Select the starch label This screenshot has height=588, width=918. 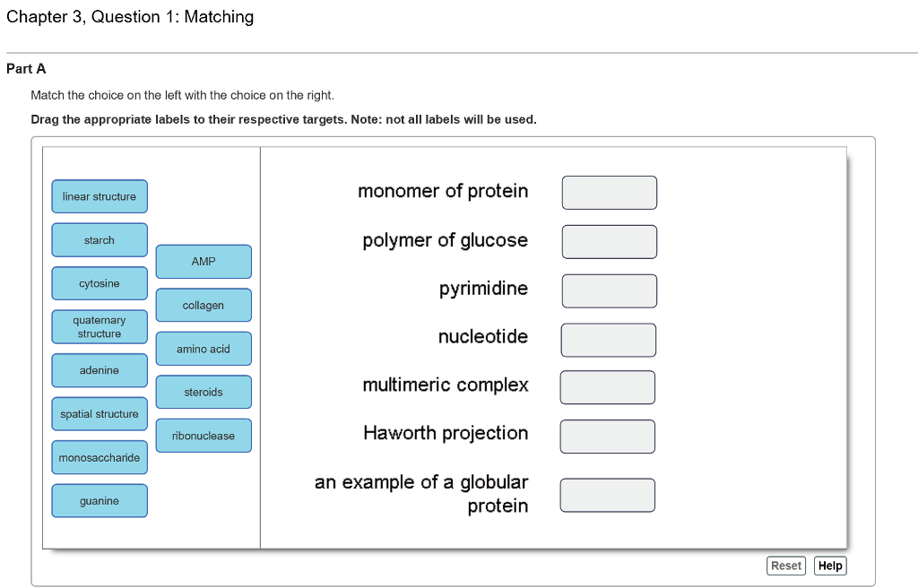tap(100, 239)
